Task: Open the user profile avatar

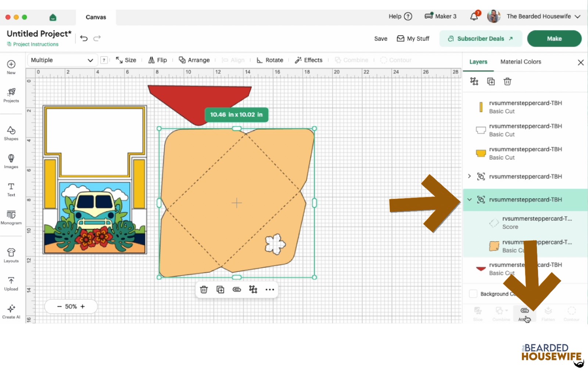Action: 494,16
